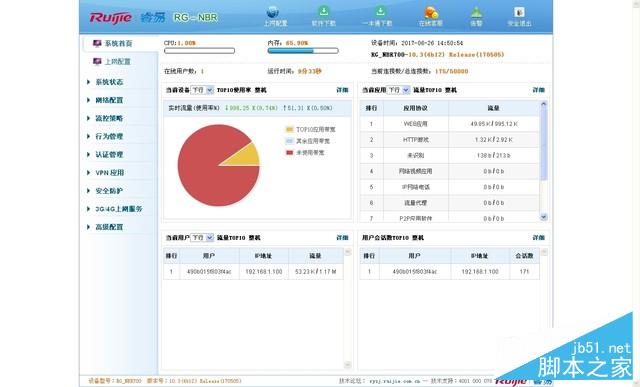Click the 流量代理 protocol cell
Image resolution: width=640 pixels, height=387 pixels.
(416, 203)
